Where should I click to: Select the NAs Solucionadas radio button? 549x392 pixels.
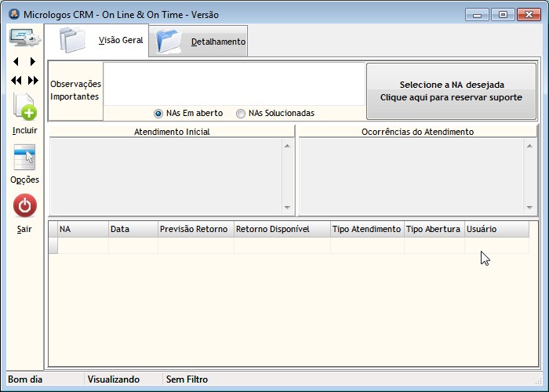[x=241, y=113]
